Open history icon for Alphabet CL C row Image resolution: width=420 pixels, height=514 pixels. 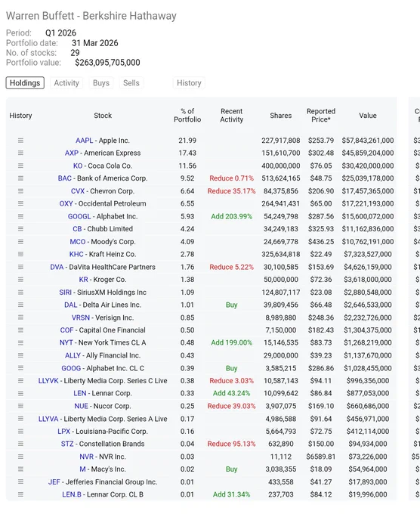click(20, 368)
